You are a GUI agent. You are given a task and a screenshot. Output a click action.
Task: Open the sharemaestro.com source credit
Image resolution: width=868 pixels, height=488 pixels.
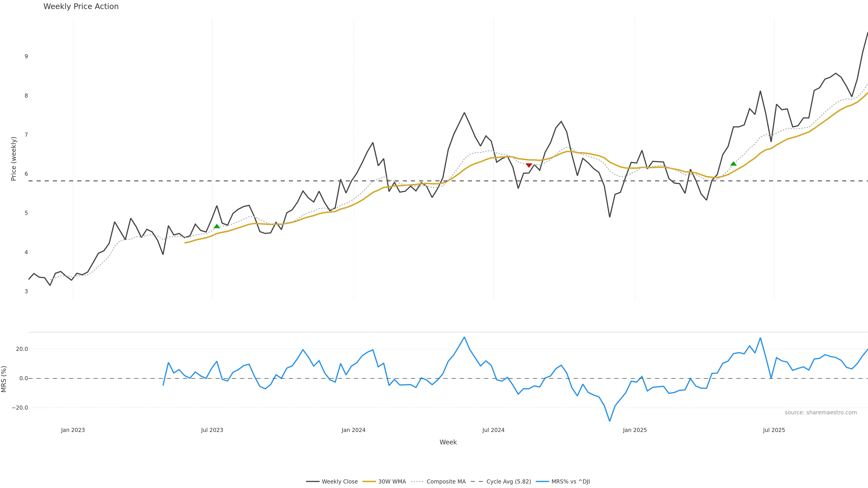click(821, 413)
